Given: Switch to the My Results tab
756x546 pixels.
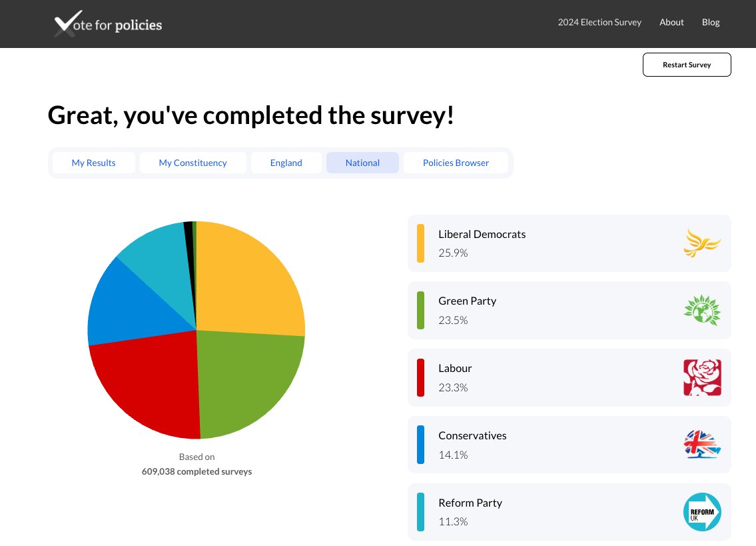Looking at the screenshot, I should [x=93, y=162].
